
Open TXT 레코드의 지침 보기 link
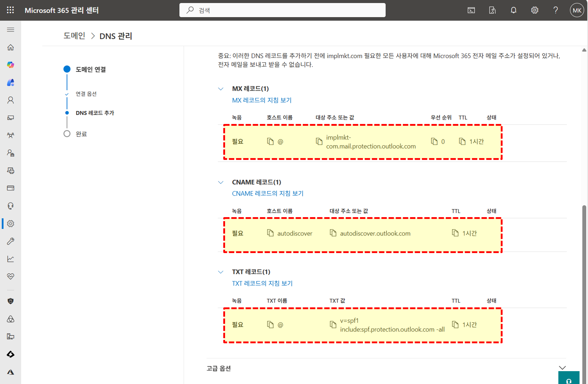262,283
